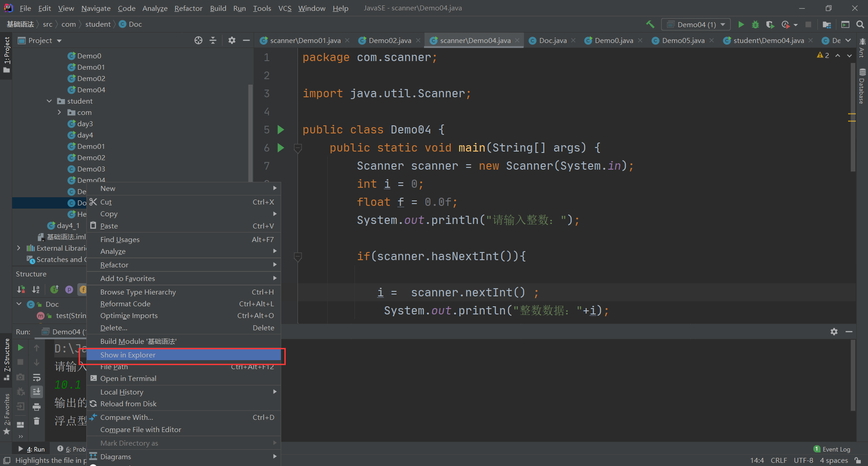Select Reformat Code in the context menu
Viewport: 868px width, 466px height.
click(125, 304)
